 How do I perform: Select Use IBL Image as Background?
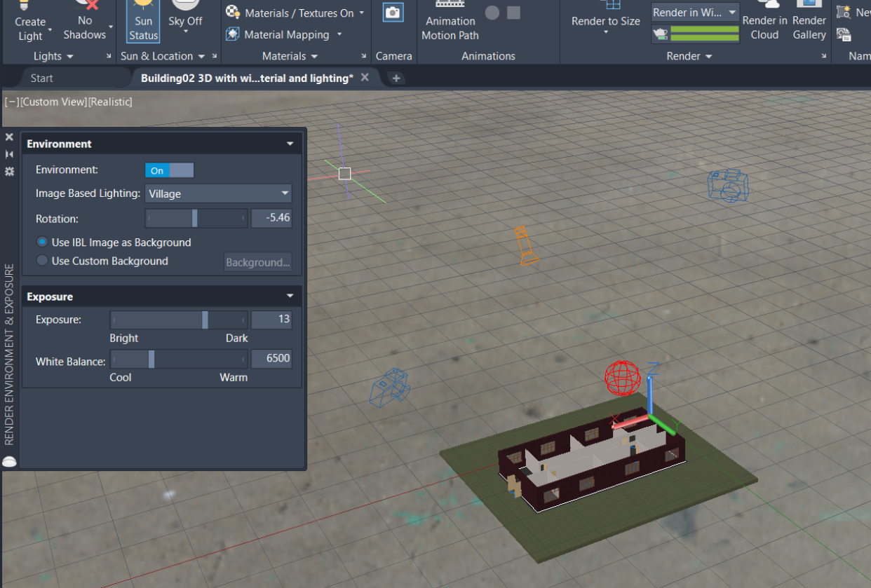pyautogui.click(x=114, y=242)
